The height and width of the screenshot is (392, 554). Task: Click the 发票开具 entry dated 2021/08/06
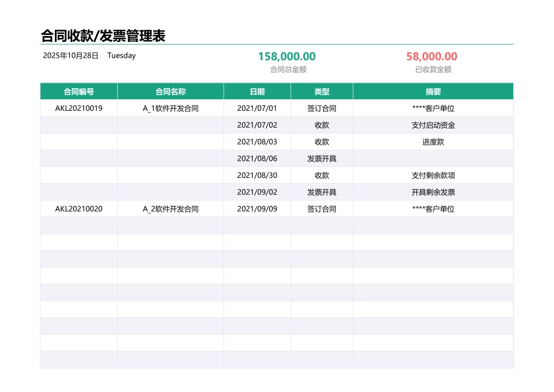pos(321,158)
